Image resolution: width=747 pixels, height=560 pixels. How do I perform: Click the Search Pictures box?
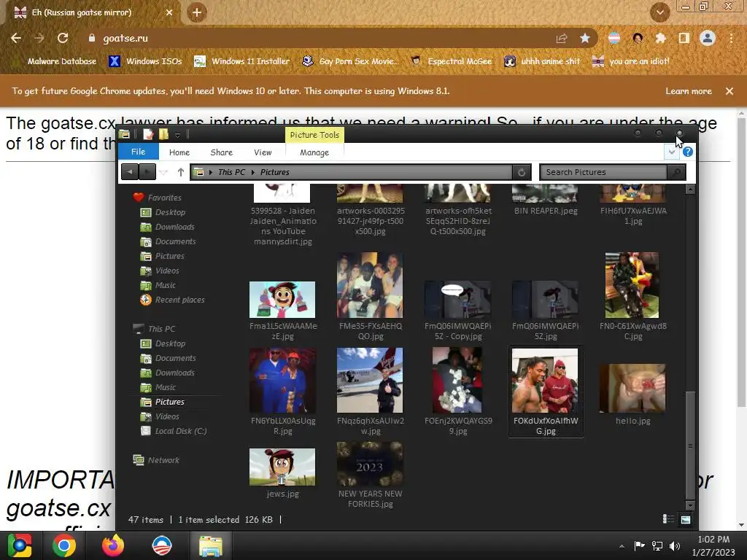click(603, 172)
